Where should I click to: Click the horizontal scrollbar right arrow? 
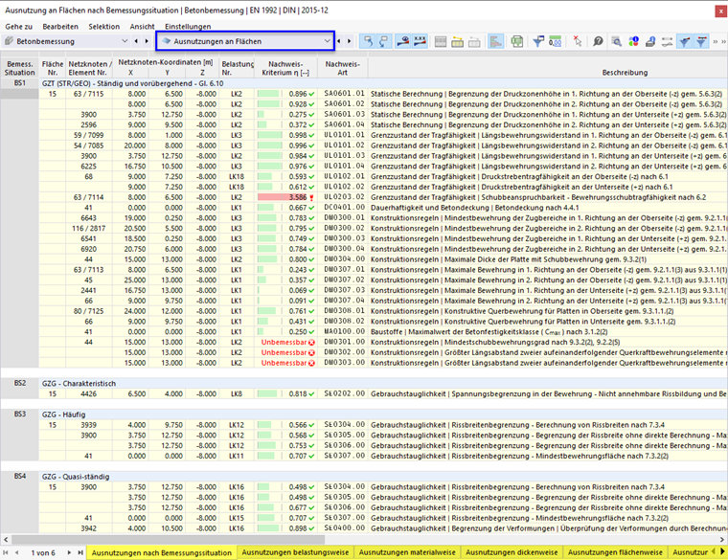click(x=722, y=540)
